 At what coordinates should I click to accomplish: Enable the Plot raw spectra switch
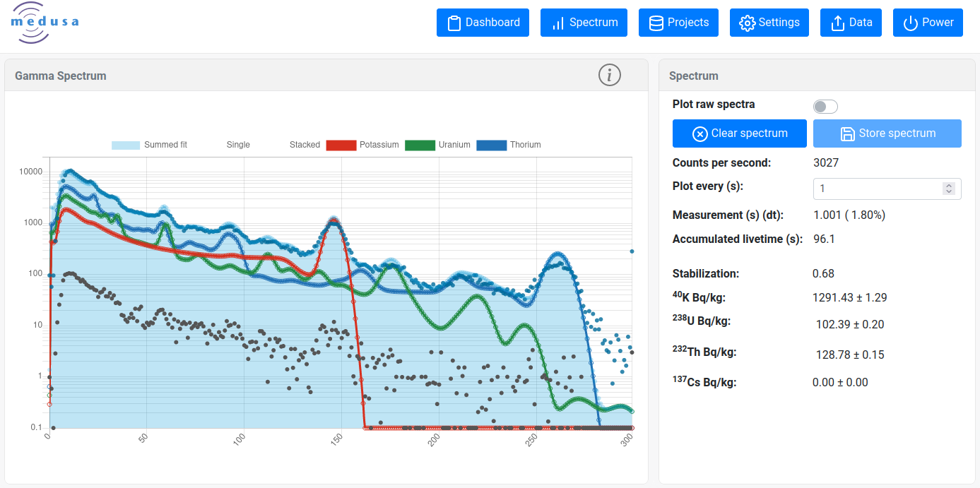pyautogui.click(x=825, y=107)
